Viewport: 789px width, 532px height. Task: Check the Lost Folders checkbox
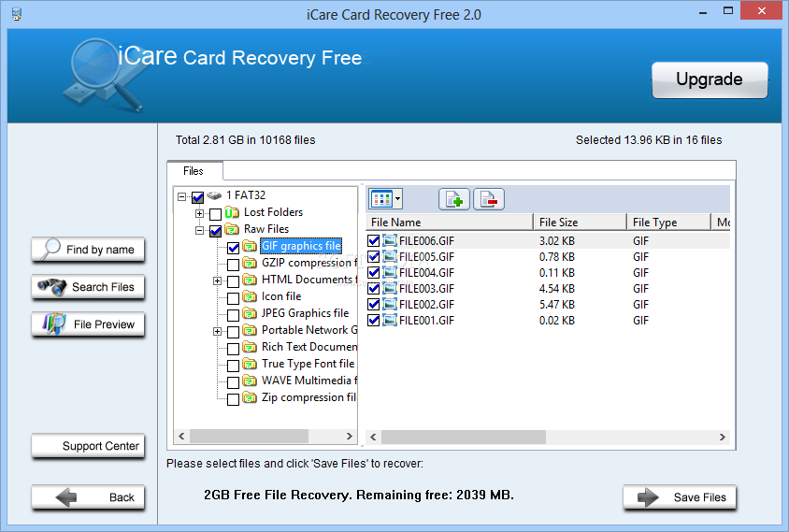click(x=215, y=214)
